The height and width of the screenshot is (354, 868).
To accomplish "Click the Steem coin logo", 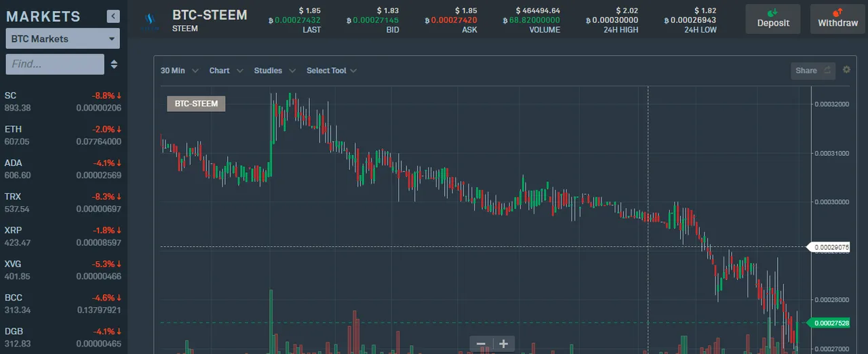I will tap(149, 21).
